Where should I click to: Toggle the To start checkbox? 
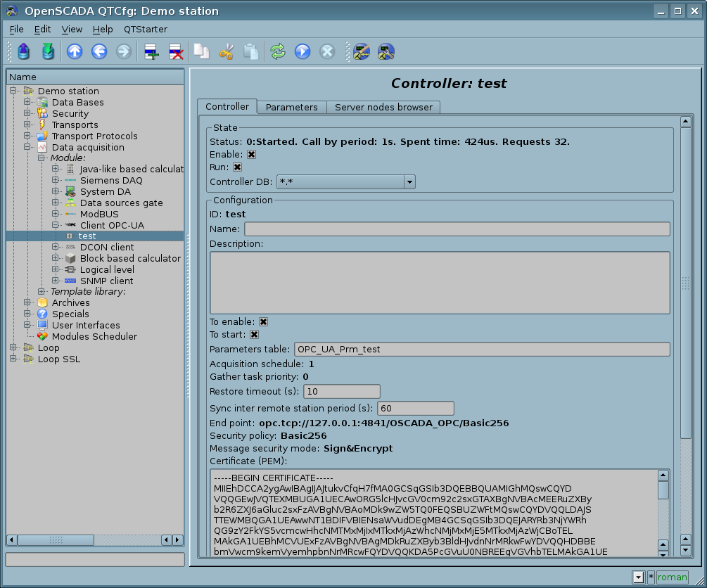254,335
